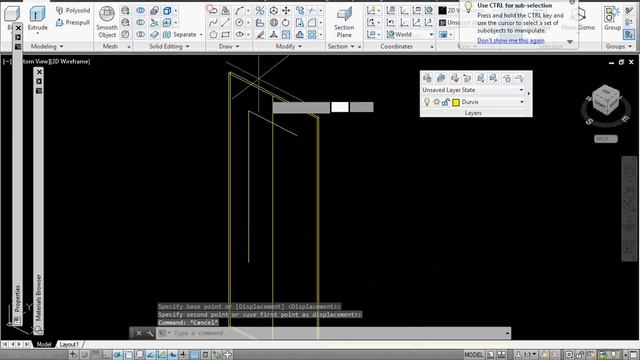Toggle Durvis layer on/off lightbulb

(x=427, y=102)
